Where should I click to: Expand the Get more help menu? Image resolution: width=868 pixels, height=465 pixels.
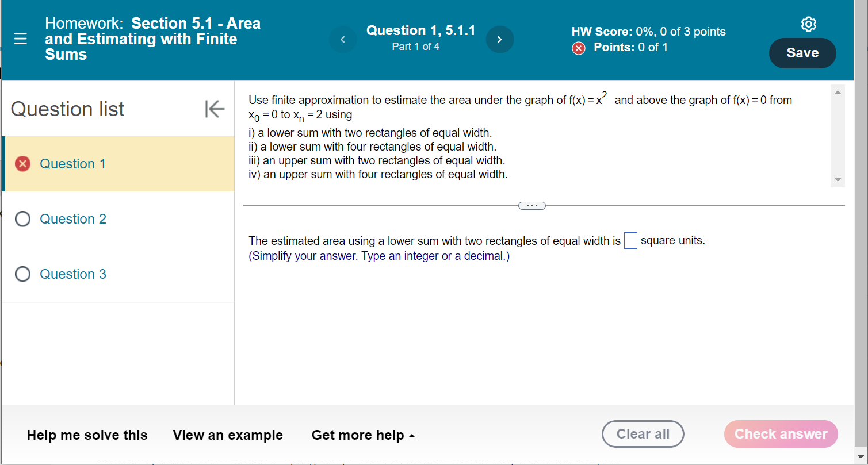(363, 435)
